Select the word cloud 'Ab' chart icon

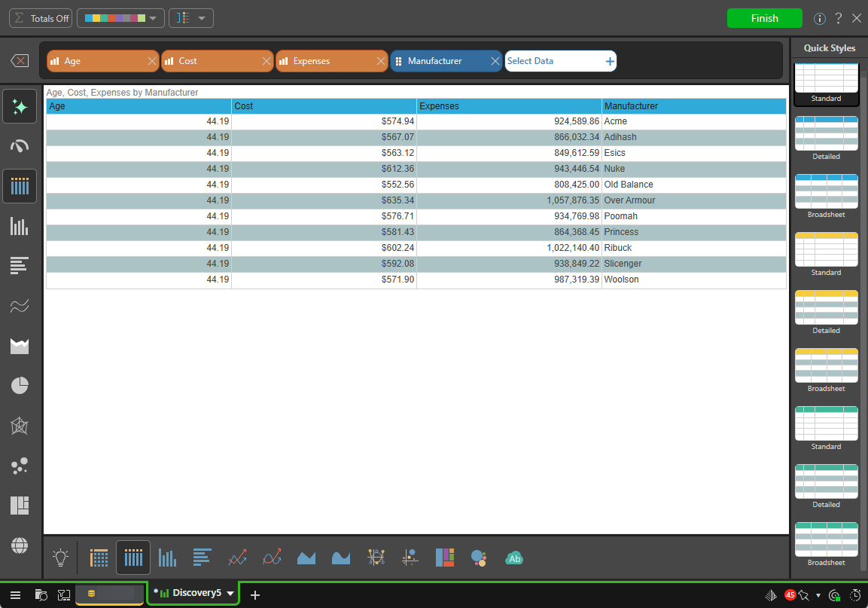click(x=514, y=558)
